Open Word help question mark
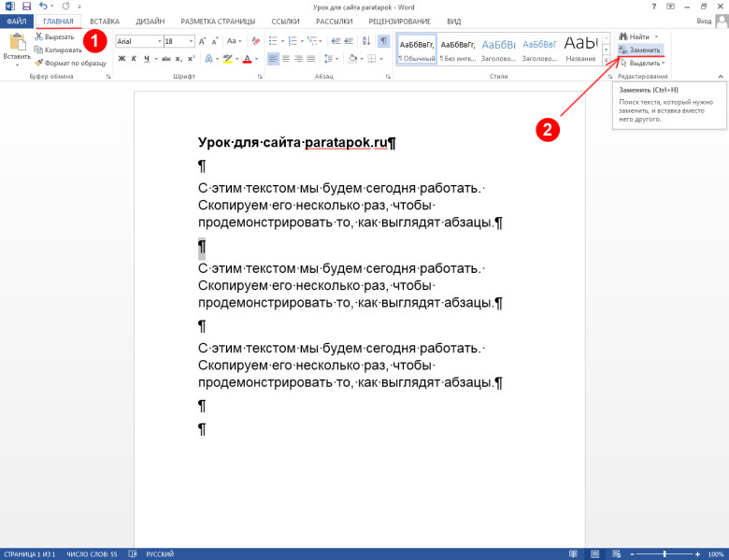729x560 pixels. tap(653, 7)
